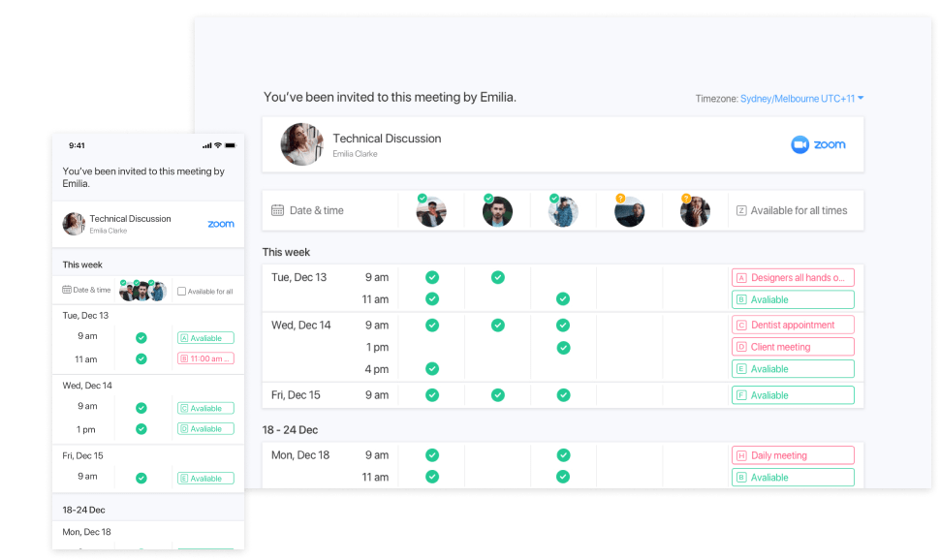The image size is (940, 560).
Task: Click the Zoom logo in Technical Discussion card
Action: tap(818, 144)
